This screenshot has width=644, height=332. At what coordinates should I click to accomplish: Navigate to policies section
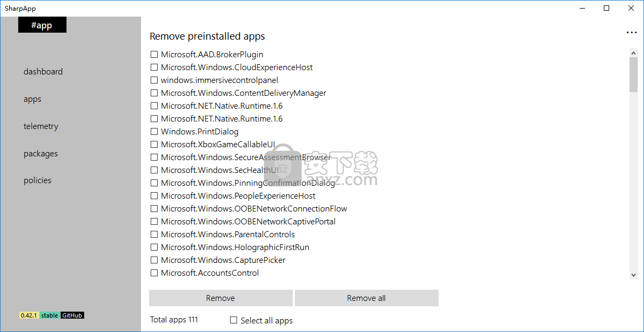38,180
